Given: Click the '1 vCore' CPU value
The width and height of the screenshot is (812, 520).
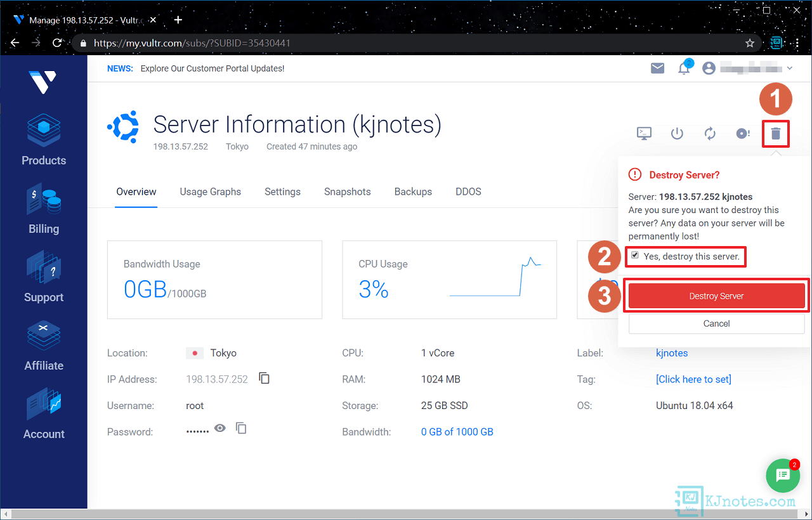Looking at the screenshot, I should point(438,353).
